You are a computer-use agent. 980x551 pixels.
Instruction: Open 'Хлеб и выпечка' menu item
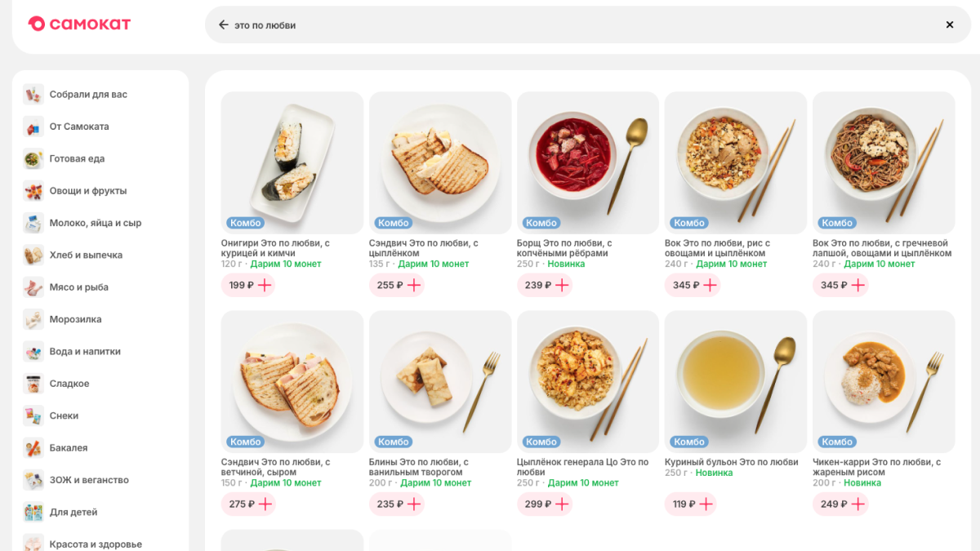[86, 256]
